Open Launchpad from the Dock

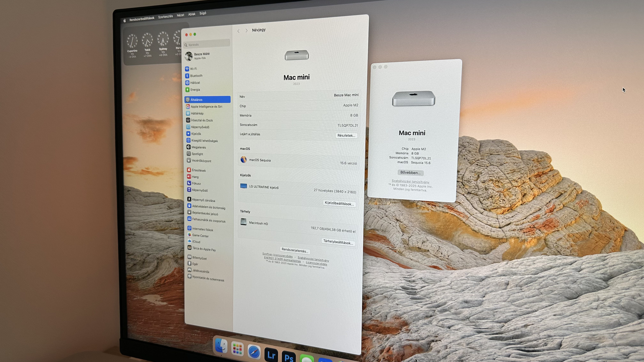click(x=237, y=349)
